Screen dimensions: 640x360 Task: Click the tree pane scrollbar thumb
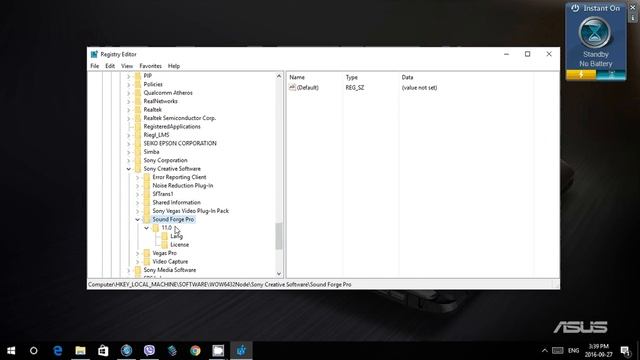(x=279, y=236)
